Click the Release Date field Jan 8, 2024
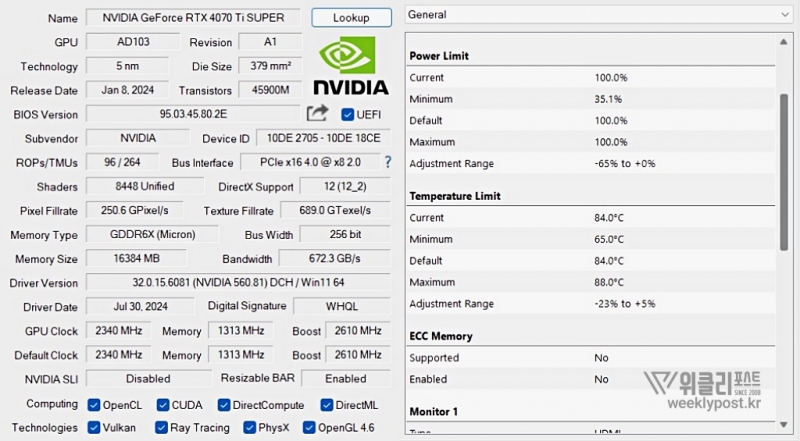Viewport: 800px width, 441px height. [x=127, y=90]
